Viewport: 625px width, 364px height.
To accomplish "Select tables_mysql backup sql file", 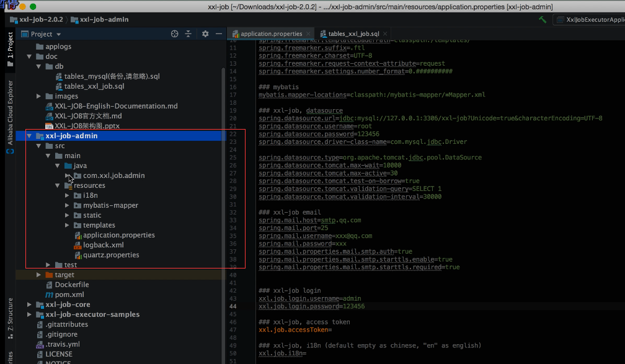I will point(108,76).
